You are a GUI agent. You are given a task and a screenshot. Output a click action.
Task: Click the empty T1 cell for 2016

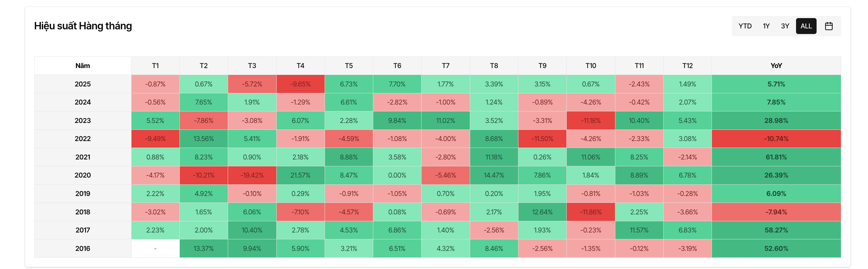point(155,248)
